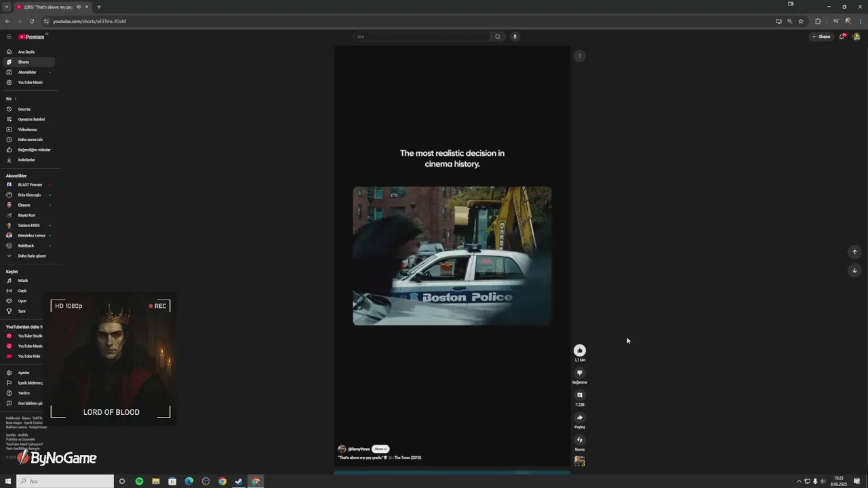868x488 pixels.
Task: Click the search magnifier button
Action: (498, 37)
